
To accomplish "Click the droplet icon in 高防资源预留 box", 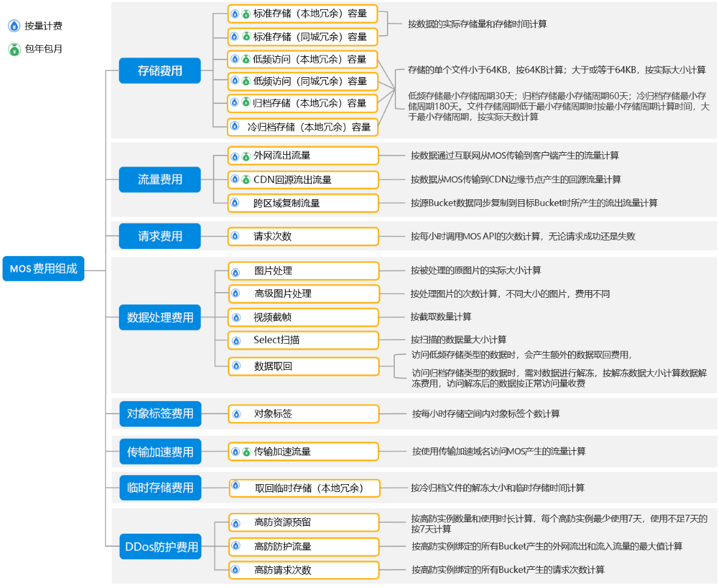I will (236, 523).
